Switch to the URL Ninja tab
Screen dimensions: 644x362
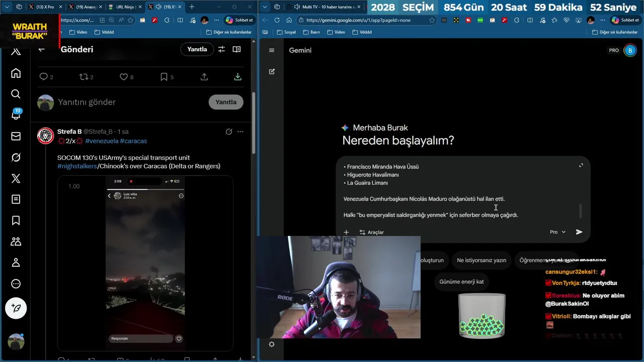125,7
